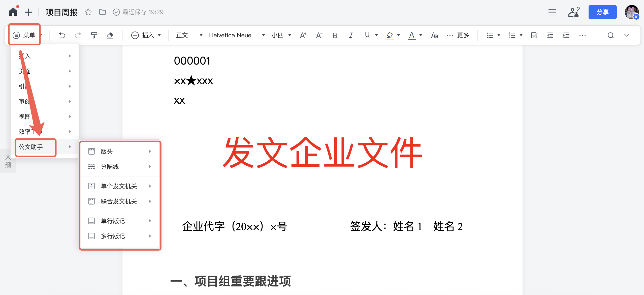The width and height of the screenshot is (644, 295).
Task: Click the blue 分享 button
Action: coord(602,12)
